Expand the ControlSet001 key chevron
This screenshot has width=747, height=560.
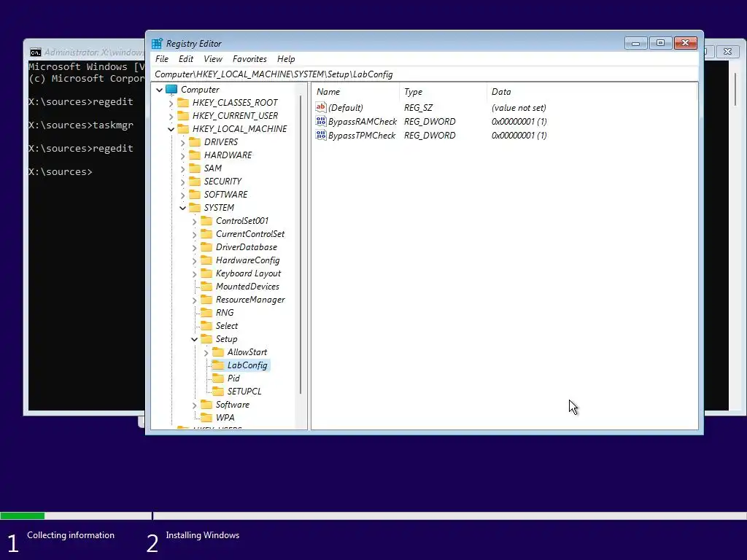[x=194, y=222]
